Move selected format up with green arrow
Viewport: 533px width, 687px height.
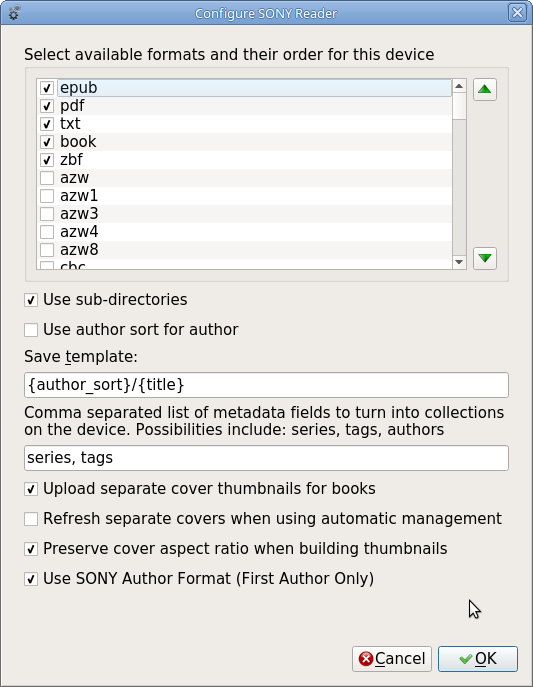[x=484, y=90]
